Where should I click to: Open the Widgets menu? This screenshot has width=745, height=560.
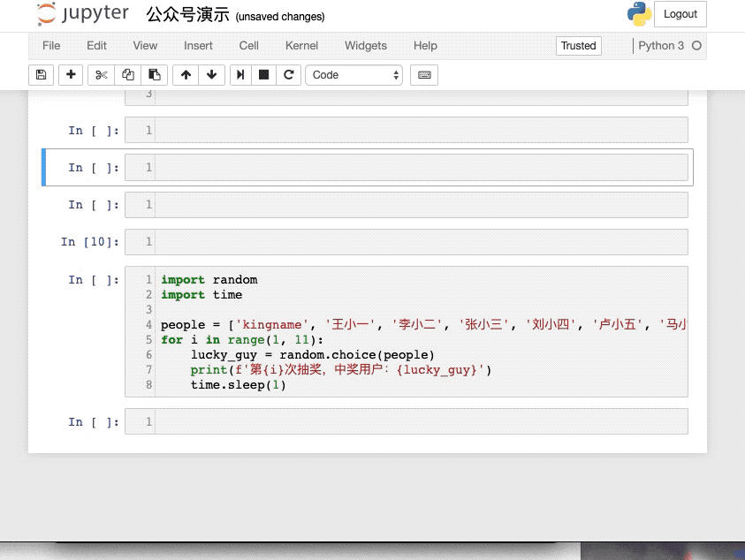click(x=365, y=46)
